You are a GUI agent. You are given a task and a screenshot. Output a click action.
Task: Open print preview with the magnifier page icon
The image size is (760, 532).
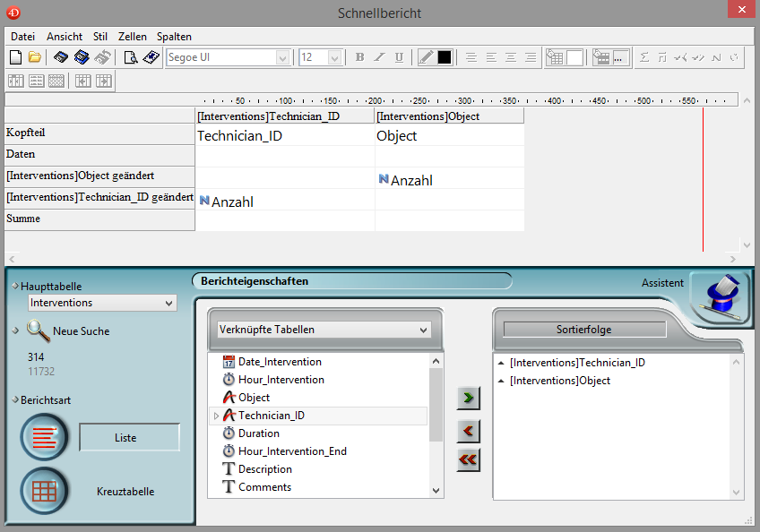pos(131,57)
